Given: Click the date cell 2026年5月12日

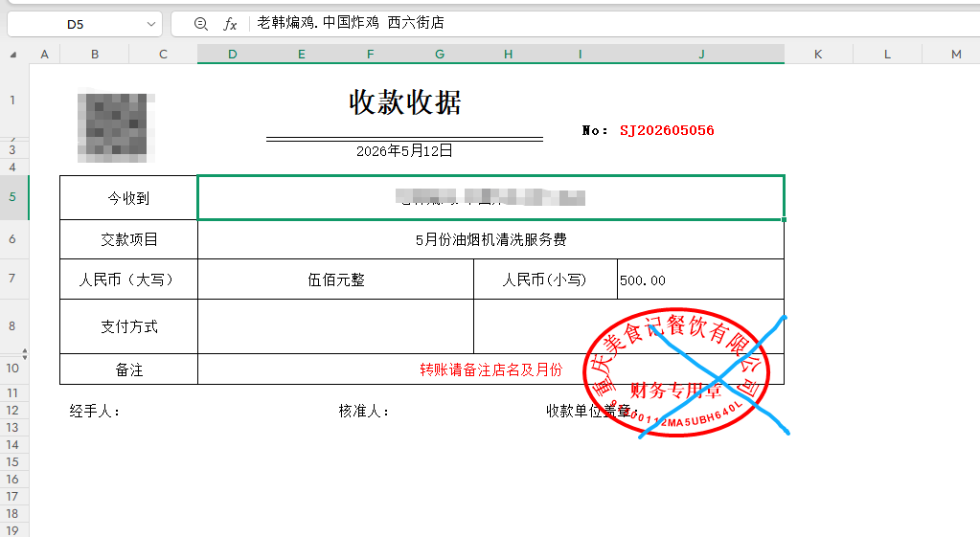Looking at the screenshot, I should (x=404, y=151).
